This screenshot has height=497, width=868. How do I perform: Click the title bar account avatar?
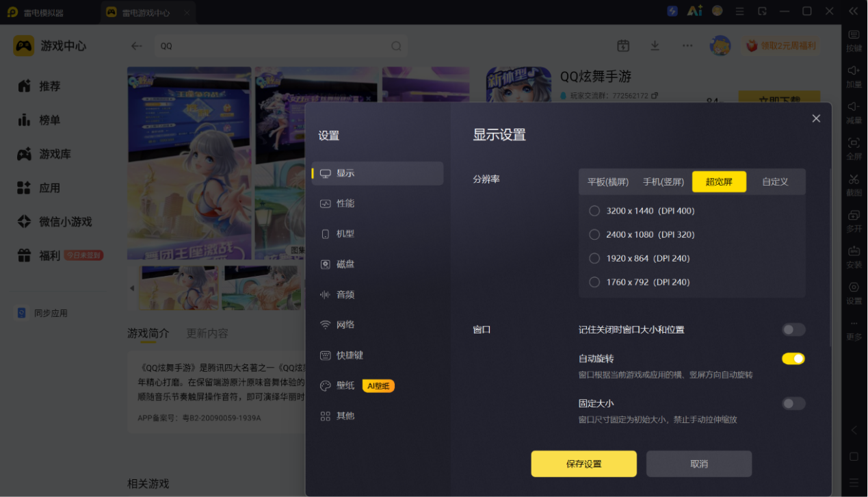tap(717, 11)
